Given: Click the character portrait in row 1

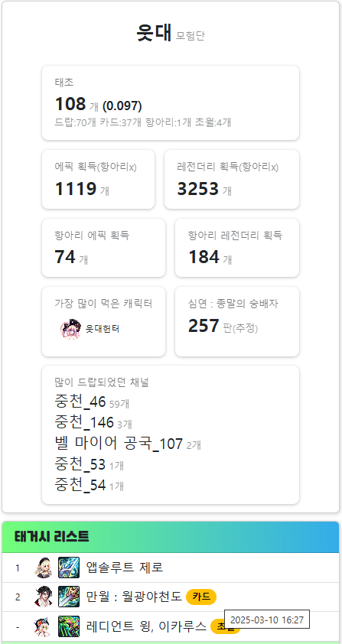Looking at the screenshot, I should (x=44, y=568).
